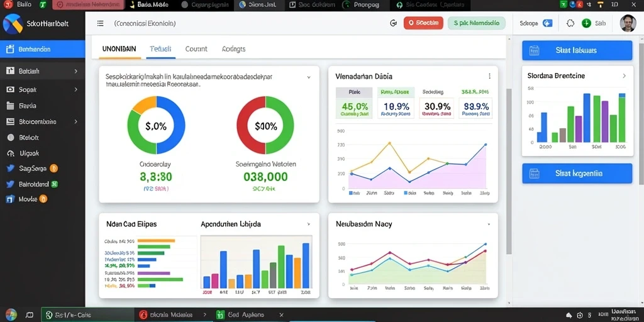Click the green plus icon near Sah
This screenshot has width=644, height=322.
pyautogui.click(x=586, y=23)
